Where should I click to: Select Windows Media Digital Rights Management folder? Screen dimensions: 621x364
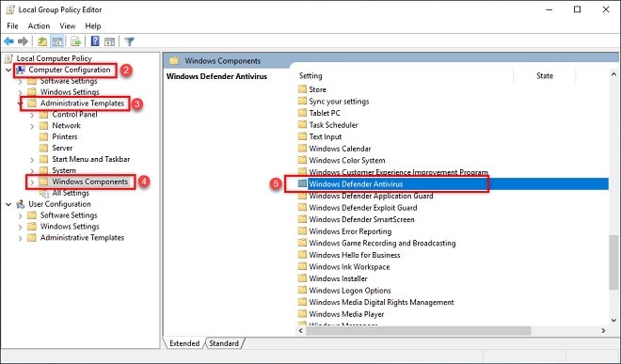[x=381, y=302]
